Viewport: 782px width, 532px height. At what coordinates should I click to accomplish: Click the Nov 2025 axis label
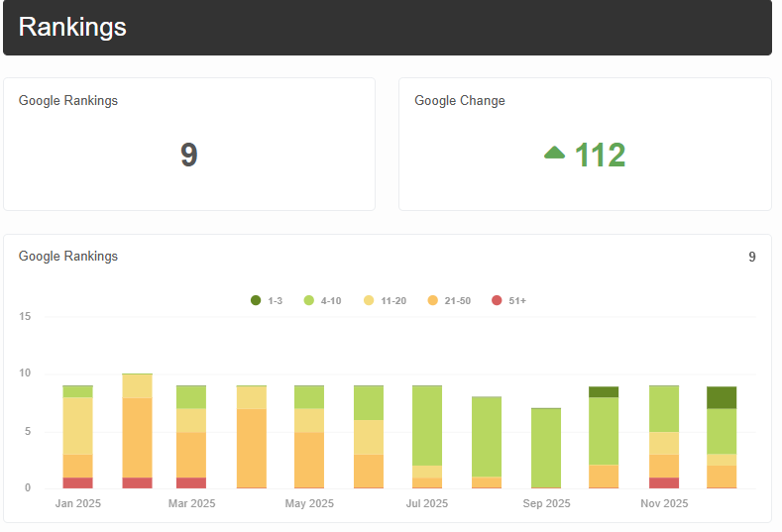664,503
